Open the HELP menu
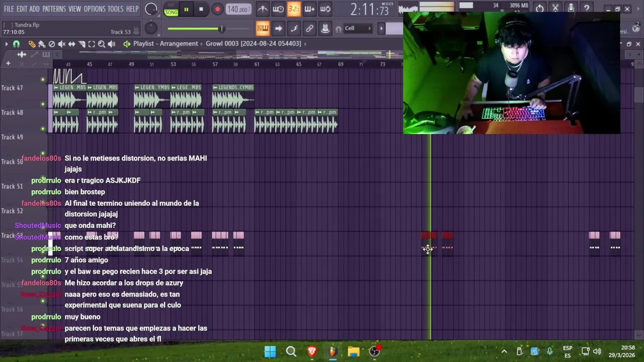Image resolution: width=644 pixels, height=362 pixels. coord(132,9)
